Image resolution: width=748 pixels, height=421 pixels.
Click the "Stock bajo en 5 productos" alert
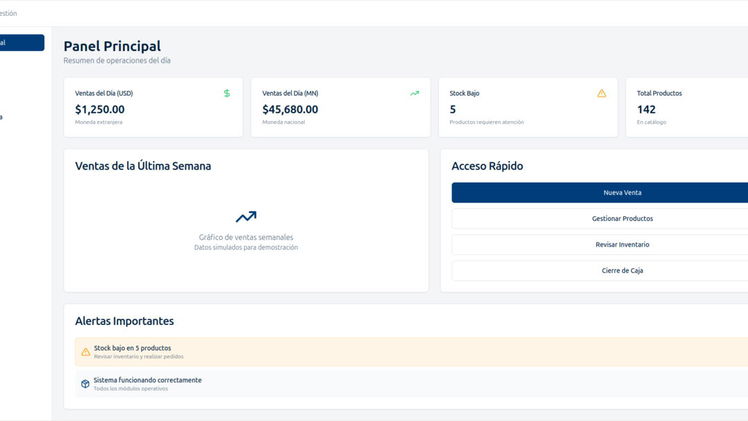pos(411,352)
